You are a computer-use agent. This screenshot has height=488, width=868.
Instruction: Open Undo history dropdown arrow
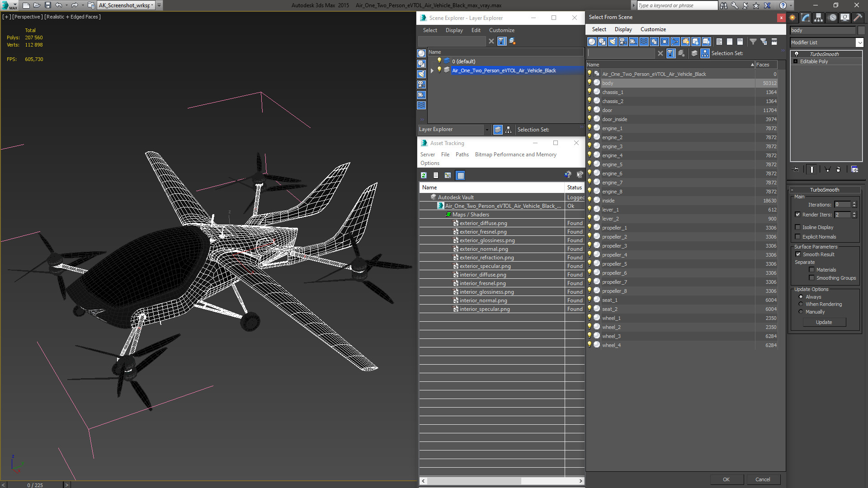66,5
